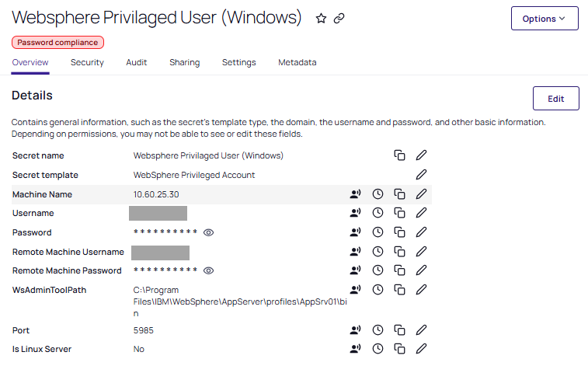Click the person-speaking icon in the WsAdminToolPath row
Viewport: 588px width, 366px height.
pos(355,290)
